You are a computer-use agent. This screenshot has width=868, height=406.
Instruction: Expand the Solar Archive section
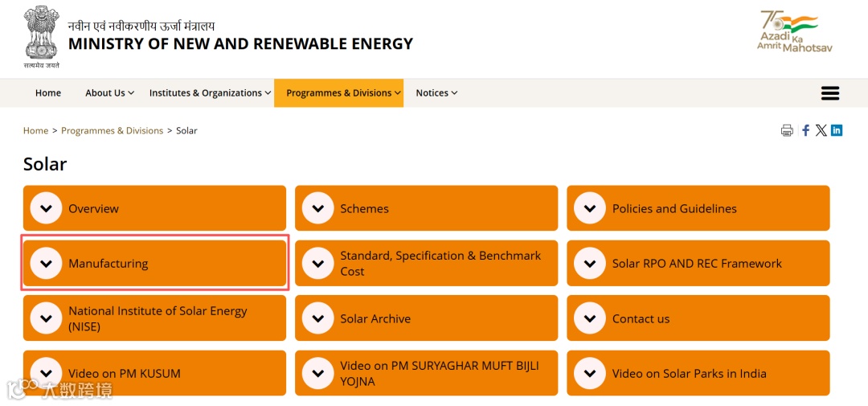(318, 318)
